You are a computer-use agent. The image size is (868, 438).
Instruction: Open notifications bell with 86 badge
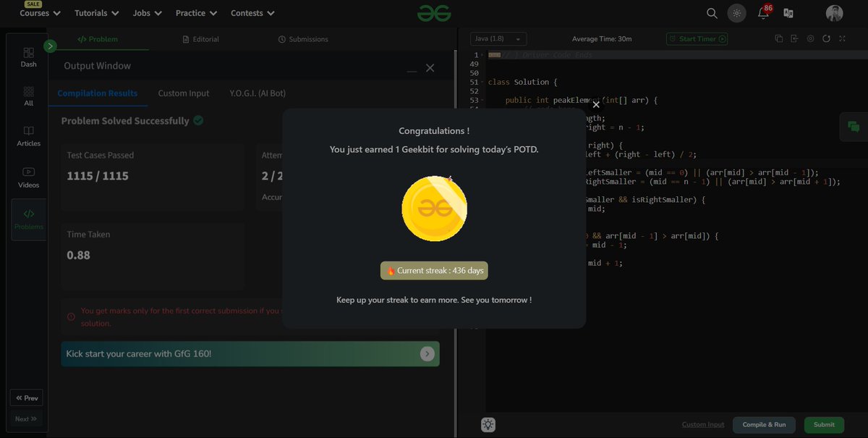[x=764, y=12]
